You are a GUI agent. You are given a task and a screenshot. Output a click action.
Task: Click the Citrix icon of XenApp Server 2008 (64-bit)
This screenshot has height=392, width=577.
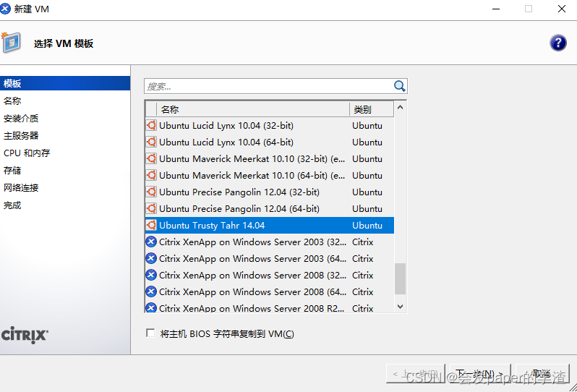151,291
